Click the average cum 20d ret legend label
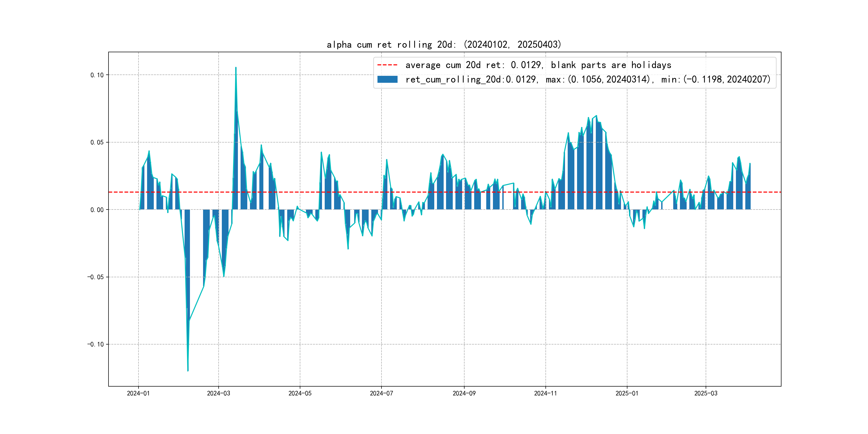Viewport: 868px width, 434px height. [538, 65]
